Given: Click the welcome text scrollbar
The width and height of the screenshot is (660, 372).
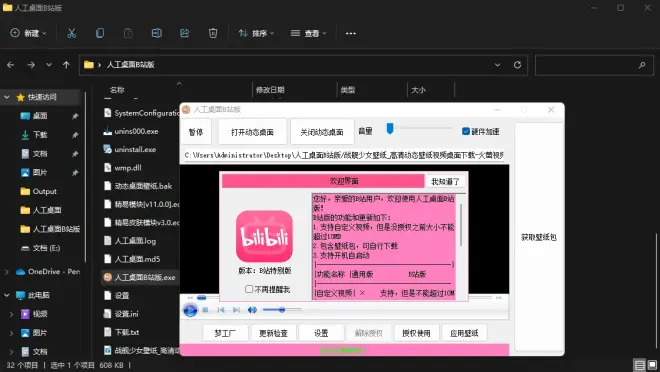Looking at the screenshot, I should point(461,225).
